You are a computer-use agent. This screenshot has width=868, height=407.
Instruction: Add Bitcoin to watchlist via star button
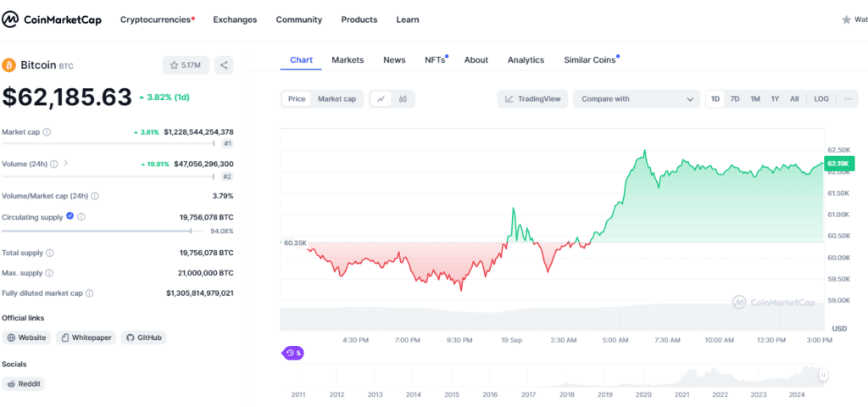pos(186,65)
